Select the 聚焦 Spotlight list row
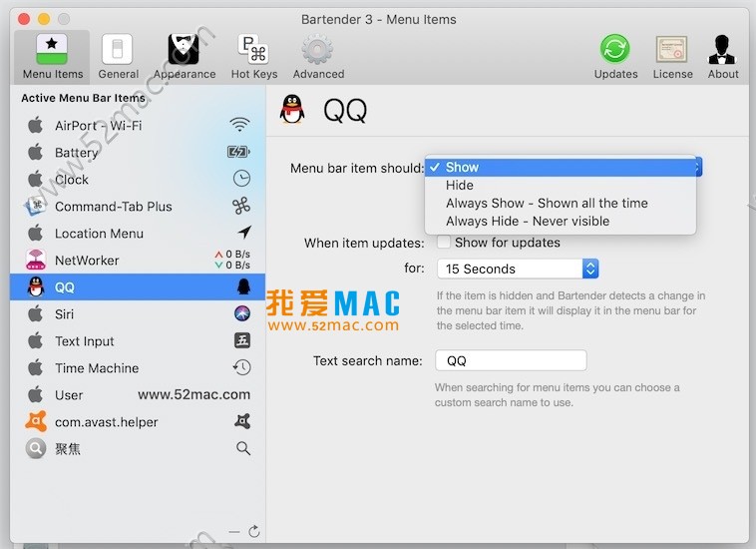This screenshot has height=549, width=756. pos(138,449)
